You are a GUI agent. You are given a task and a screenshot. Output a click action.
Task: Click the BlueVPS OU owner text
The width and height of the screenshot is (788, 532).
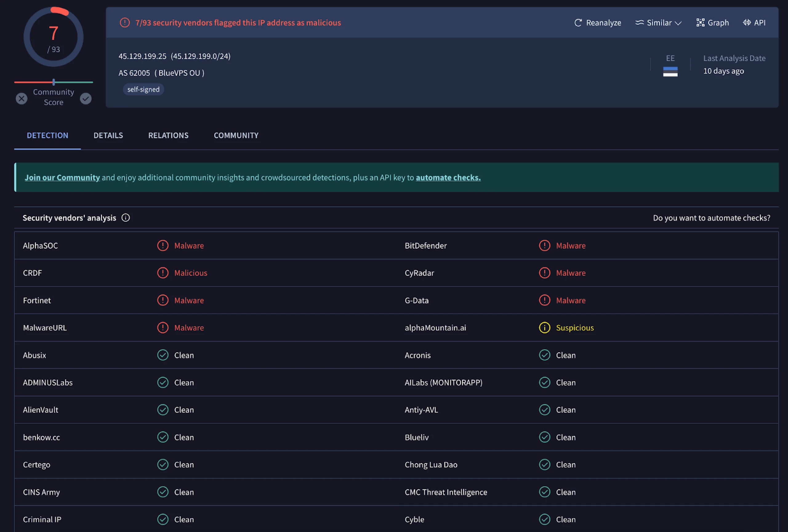coord(179,73)
